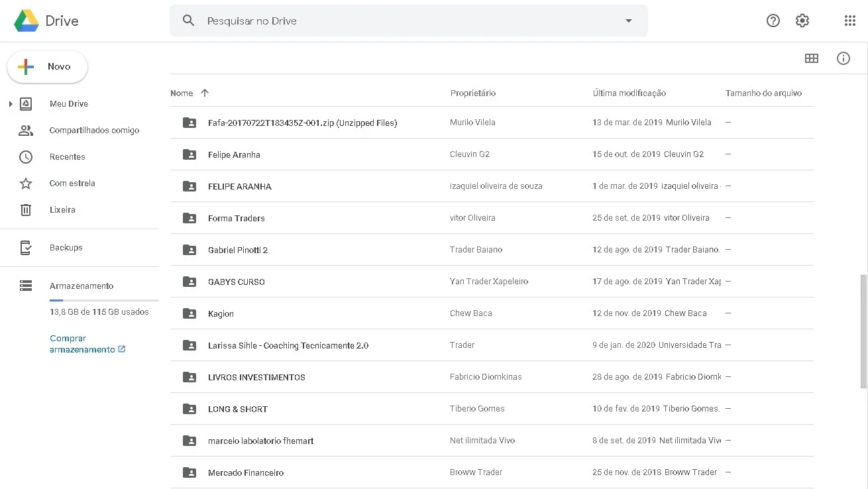The width and height of the screenshot is (868, 489).
Task: Open Comprar armazenamento link
Action: (x=87, y=344)
